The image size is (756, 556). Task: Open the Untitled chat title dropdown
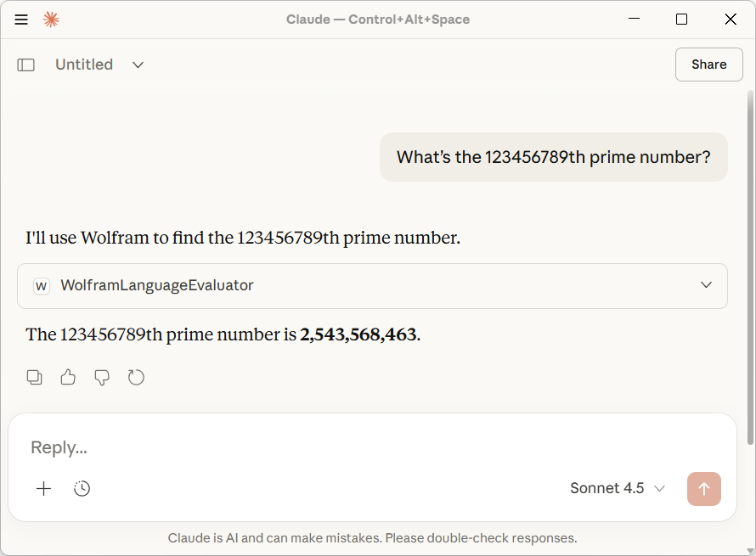(x=138, y=65)
